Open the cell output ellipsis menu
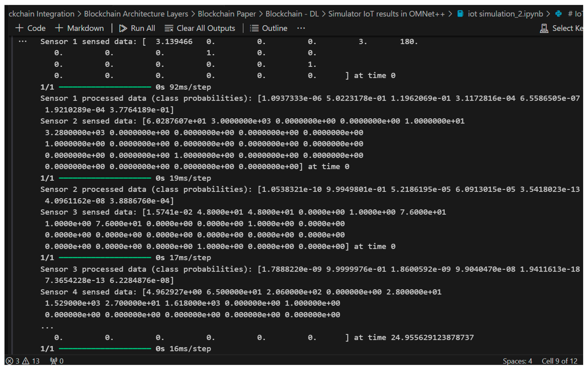This screenshot has width=588, height=369. click(22, 42)
